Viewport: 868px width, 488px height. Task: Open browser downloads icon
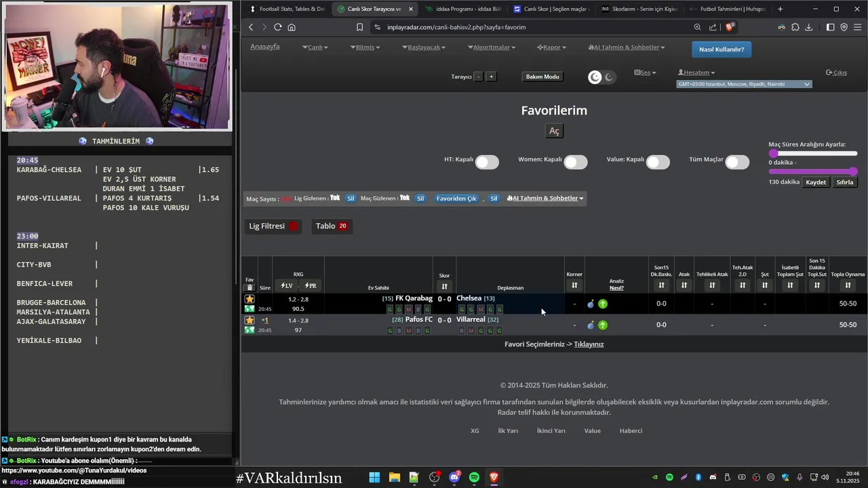[808, 27]
